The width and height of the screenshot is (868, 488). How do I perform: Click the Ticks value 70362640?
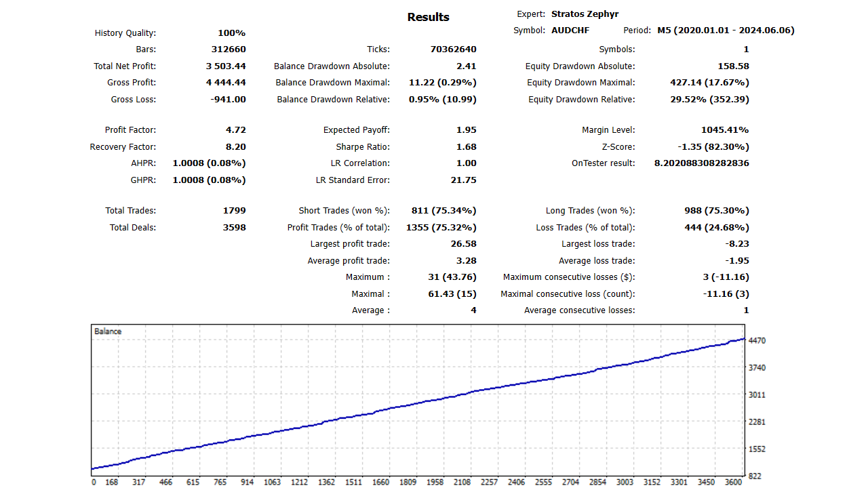pyautogui.click(x=453, y=49)
